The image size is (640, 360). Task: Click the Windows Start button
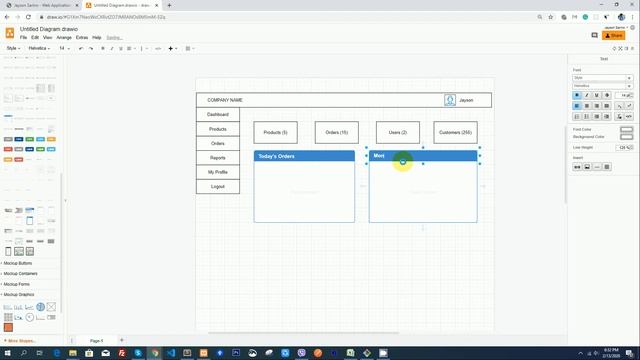tap(7, 353)
